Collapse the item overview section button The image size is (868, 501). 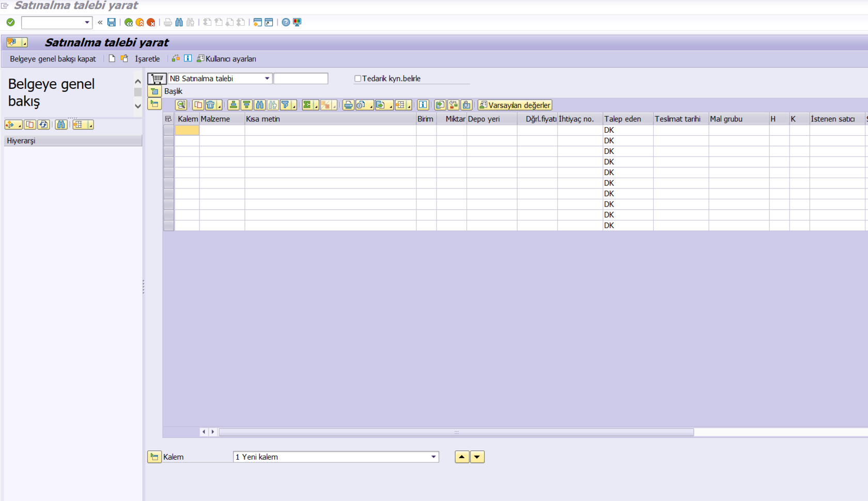[x=154, y=104]
